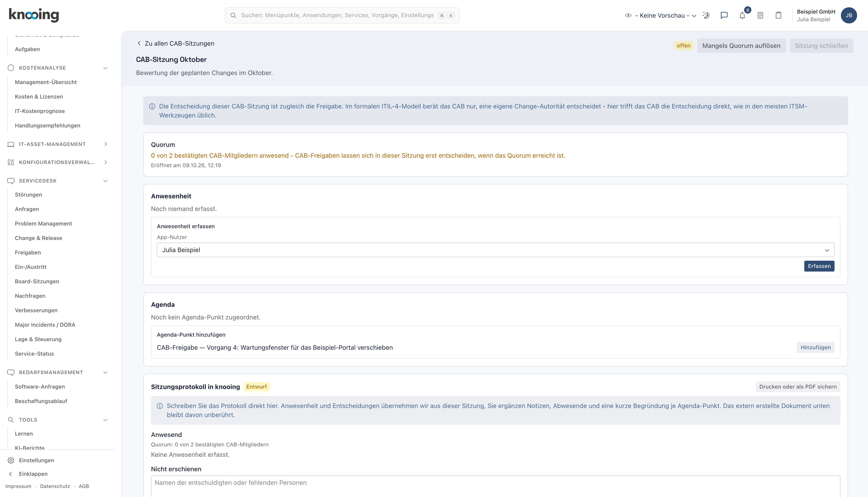Open Major Incidents / DORA menu item
Viewport: 868px width, 497px height.
click(x=45, y=325)
